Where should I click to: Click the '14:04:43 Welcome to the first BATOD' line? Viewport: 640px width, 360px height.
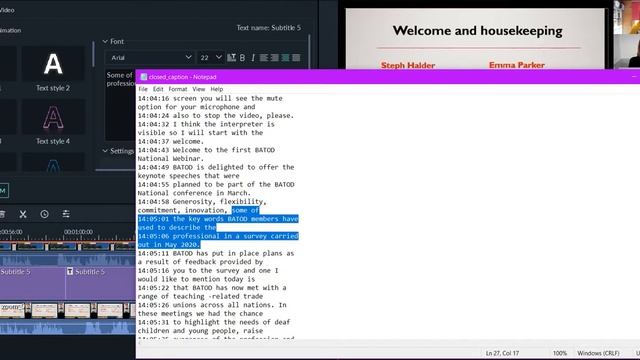pos(206,150)
